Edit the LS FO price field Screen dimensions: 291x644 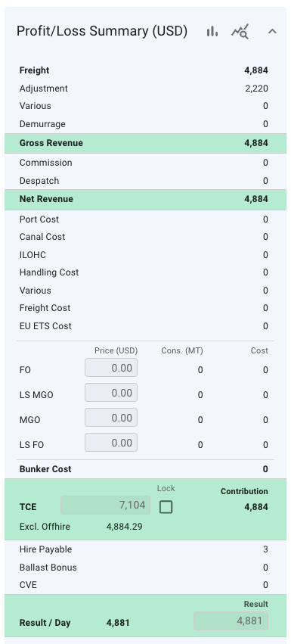point(111,443)
